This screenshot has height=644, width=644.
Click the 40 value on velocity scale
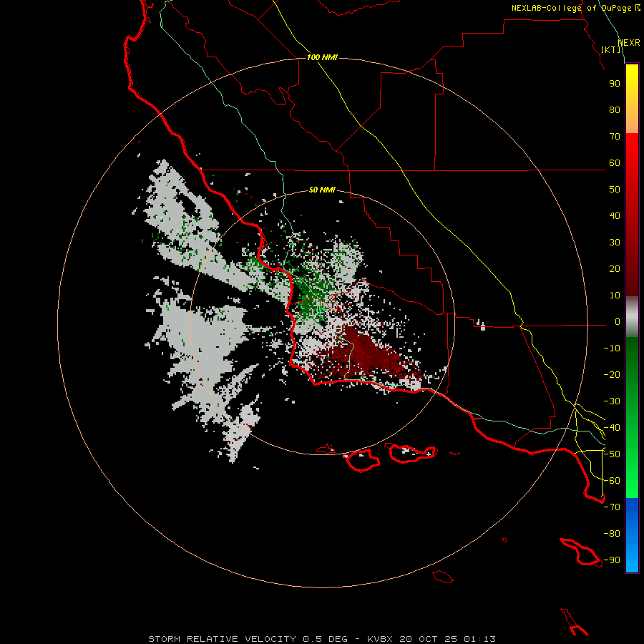coord(615,215)
